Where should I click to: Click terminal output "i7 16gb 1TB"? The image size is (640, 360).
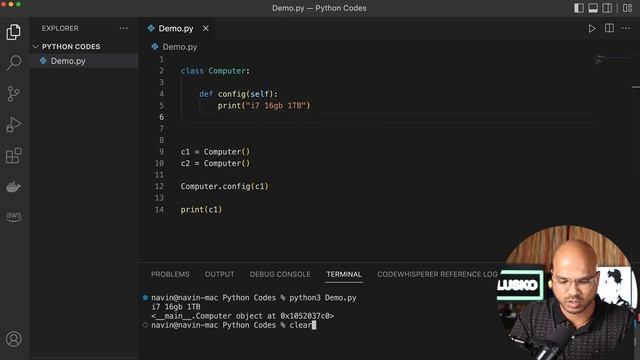point(176,307)
